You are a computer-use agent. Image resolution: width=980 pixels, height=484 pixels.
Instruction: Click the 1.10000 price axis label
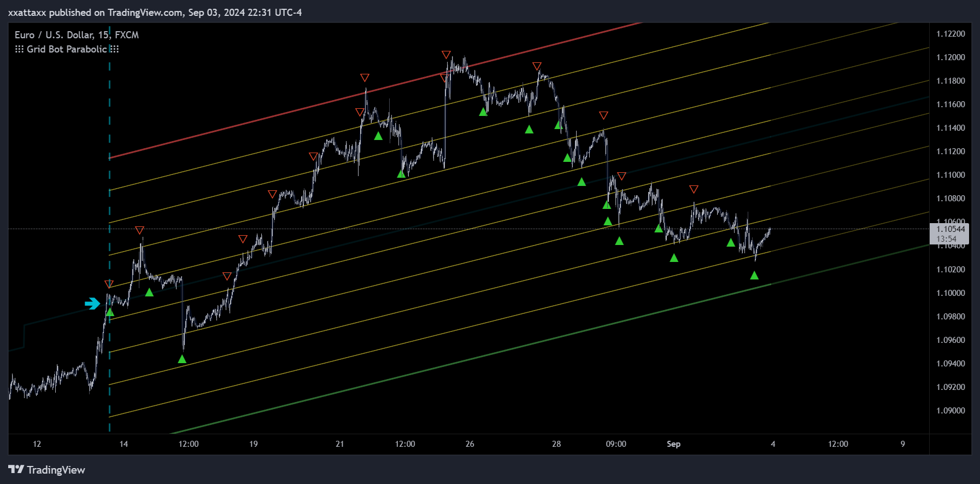(950, 293)
